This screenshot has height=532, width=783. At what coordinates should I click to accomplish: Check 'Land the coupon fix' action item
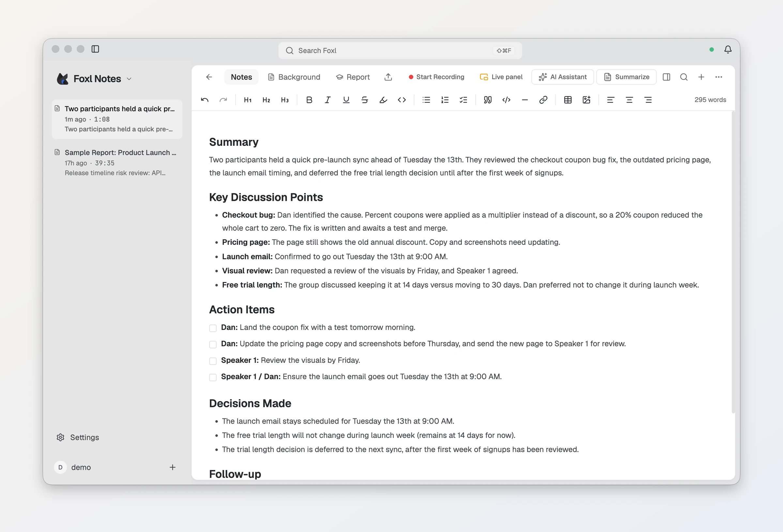(x=213, y=328)
